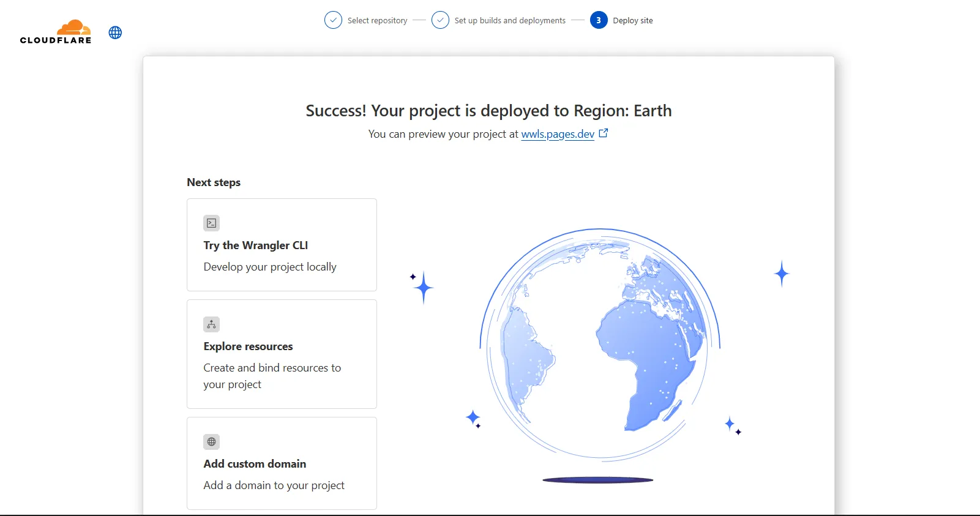
Task: Open the language globe icon beside the logo
Action: click(115, 32)
